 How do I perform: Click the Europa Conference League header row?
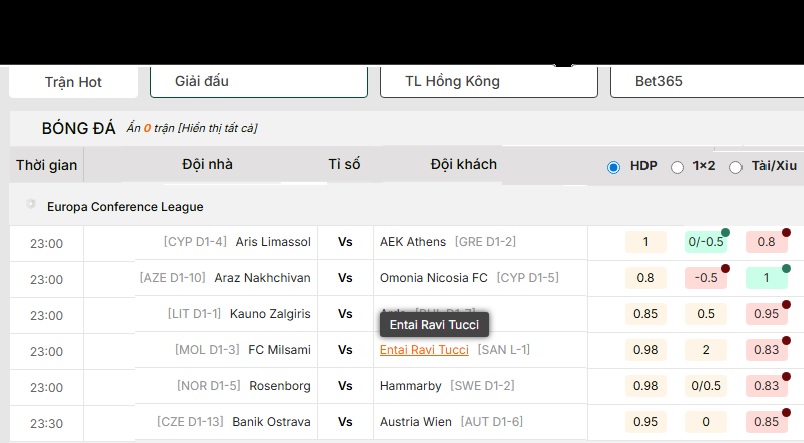[x=400, y=206]
